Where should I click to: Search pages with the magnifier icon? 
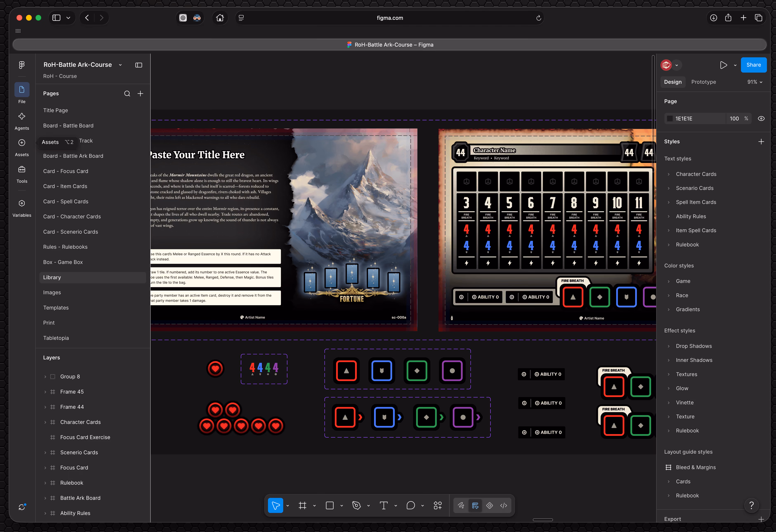point(127,93)
